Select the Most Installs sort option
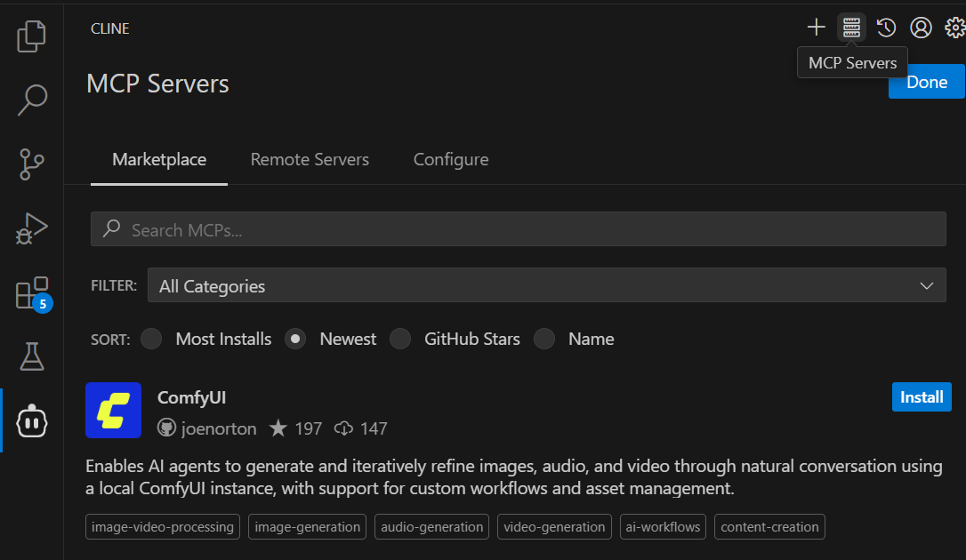The image size is (966, 560). coord(151,339)
